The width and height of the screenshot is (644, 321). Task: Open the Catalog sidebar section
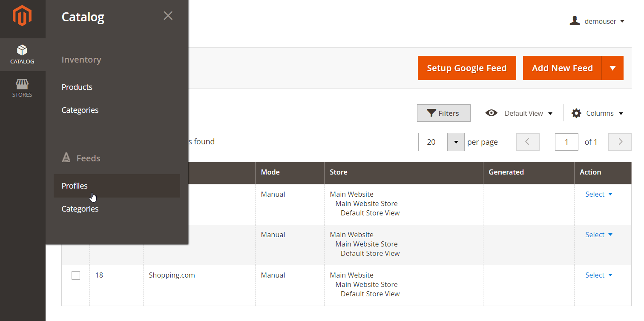click(23, 54)
